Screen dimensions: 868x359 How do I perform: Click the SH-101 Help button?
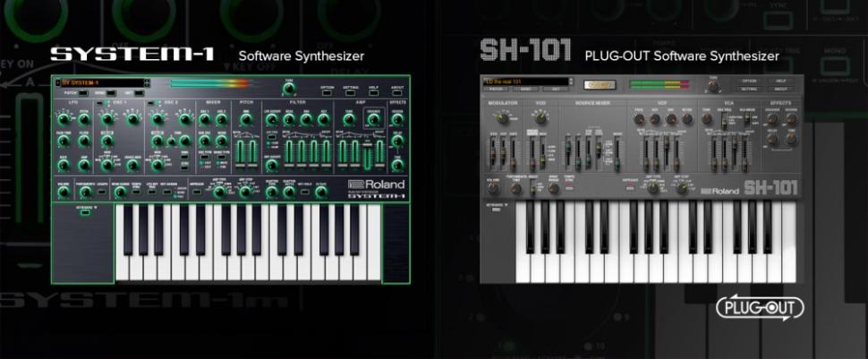(780, 81)
